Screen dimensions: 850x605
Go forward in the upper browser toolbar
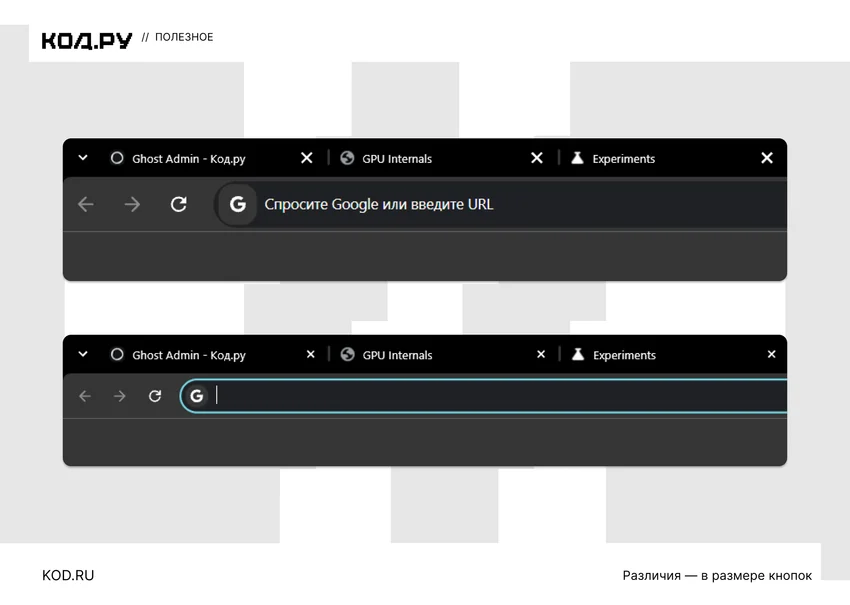[x=132, y=204]
